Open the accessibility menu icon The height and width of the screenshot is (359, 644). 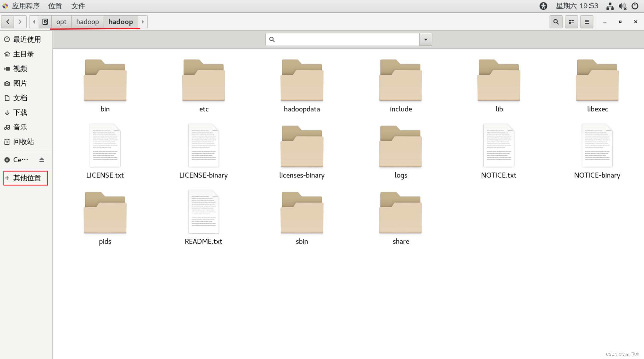pos(543,6)
